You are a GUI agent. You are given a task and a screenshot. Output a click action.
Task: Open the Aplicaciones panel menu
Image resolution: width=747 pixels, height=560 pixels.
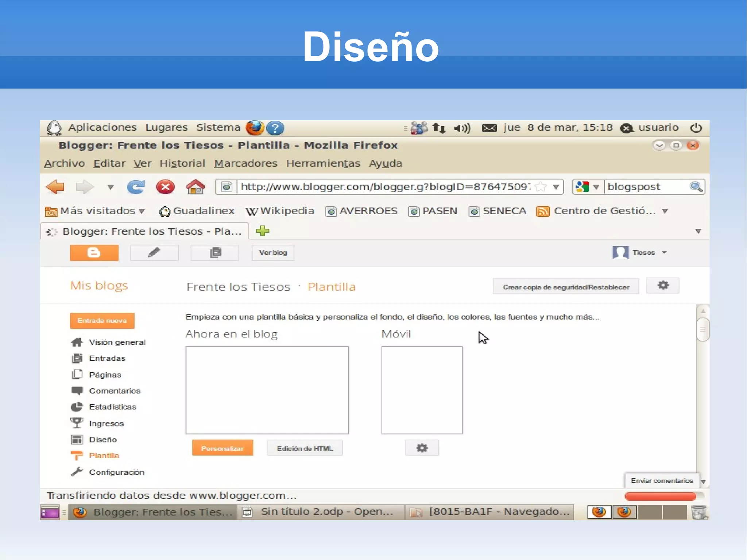point(102,127)
